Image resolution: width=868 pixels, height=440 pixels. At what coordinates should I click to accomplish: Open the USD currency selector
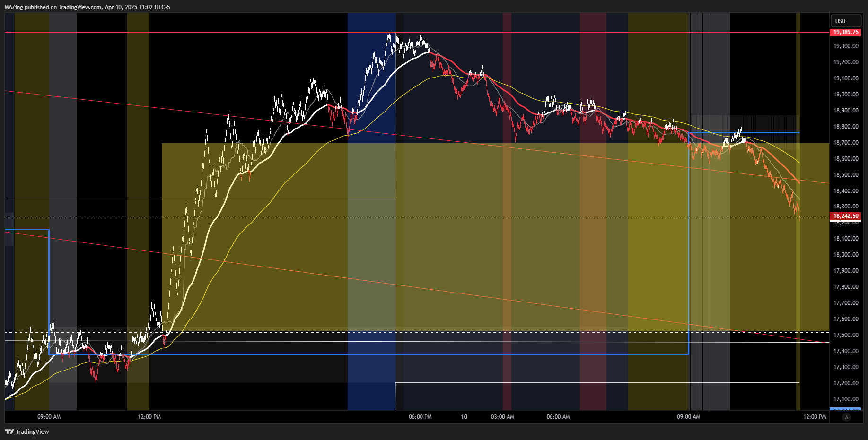point(846,21)
